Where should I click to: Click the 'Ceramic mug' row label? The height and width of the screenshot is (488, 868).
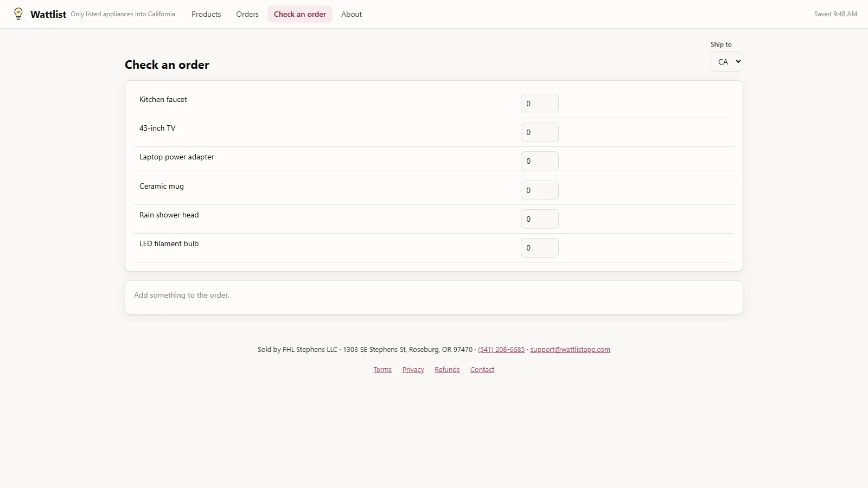pos(162,186)
